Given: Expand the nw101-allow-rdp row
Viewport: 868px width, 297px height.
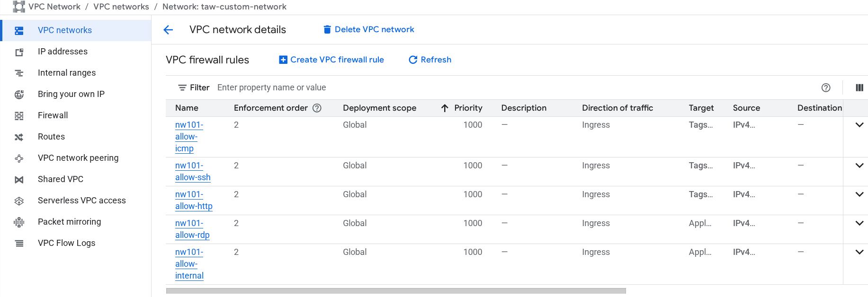Looking at the screenshot, I should coord(859,223).
